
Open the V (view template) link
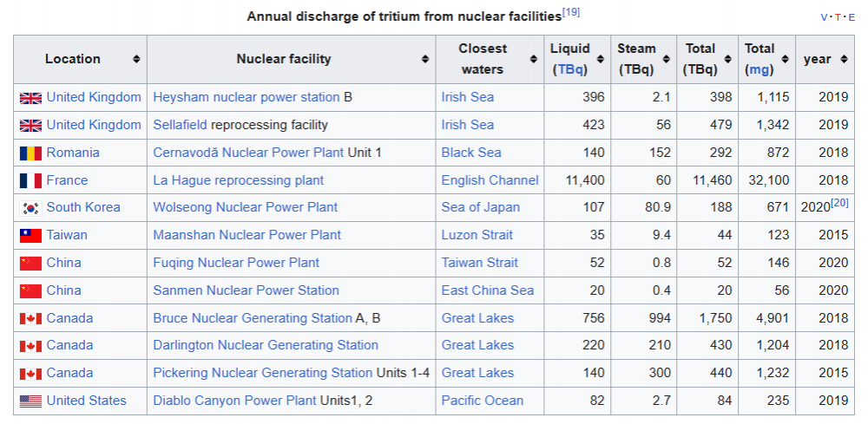825,17
